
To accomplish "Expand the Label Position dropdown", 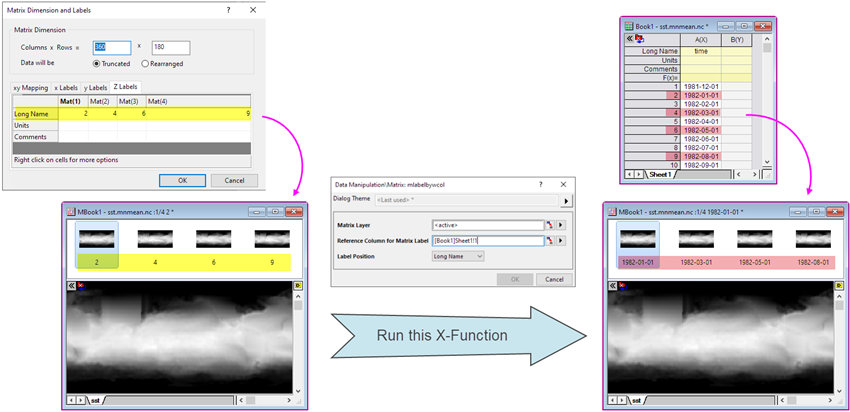I will [458, 256].
